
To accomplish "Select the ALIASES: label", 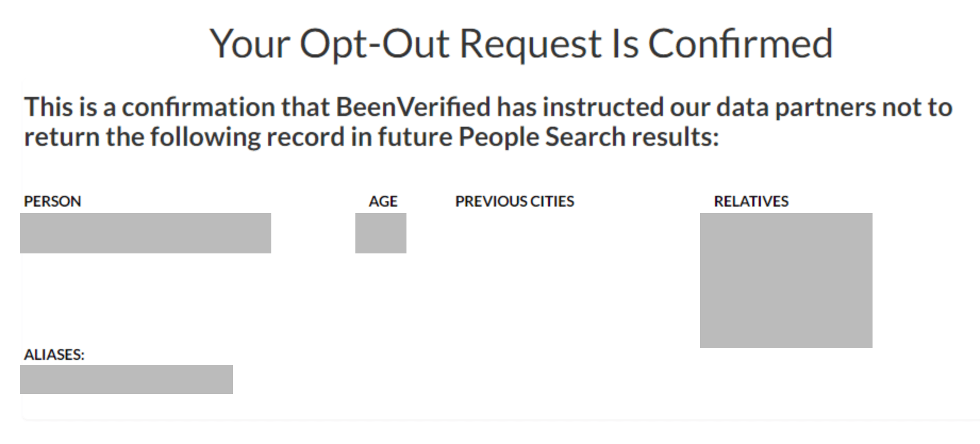I will (x=54, y=355).
